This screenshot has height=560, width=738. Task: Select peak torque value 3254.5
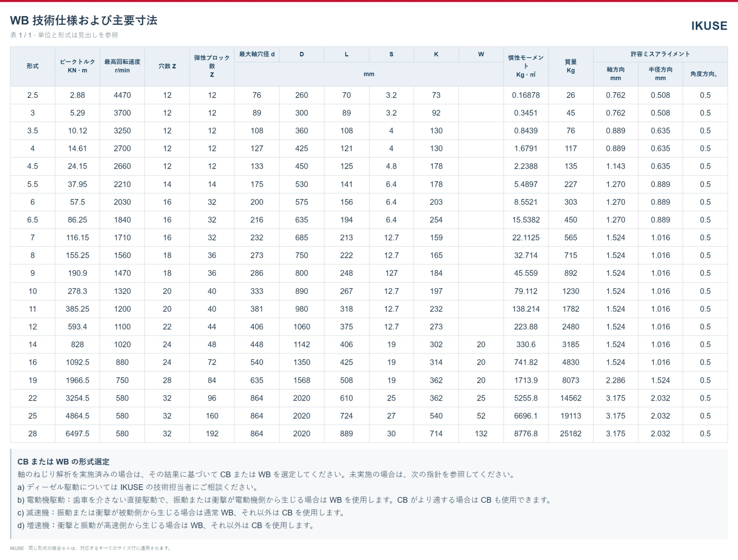(x=78, y=398)
